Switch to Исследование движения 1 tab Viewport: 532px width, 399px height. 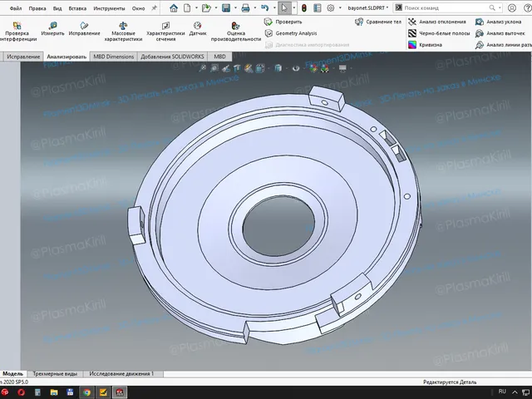[121, 373]
